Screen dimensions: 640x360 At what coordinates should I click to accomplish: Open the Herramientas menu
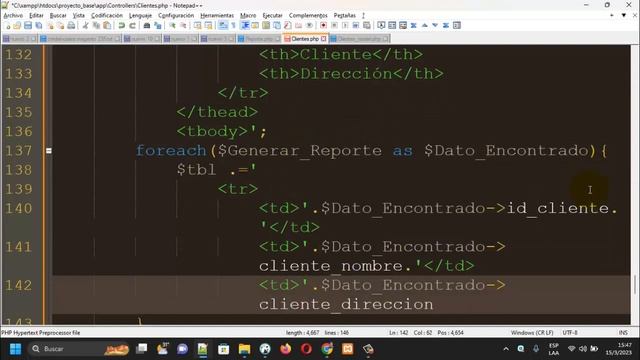(217, 15)
